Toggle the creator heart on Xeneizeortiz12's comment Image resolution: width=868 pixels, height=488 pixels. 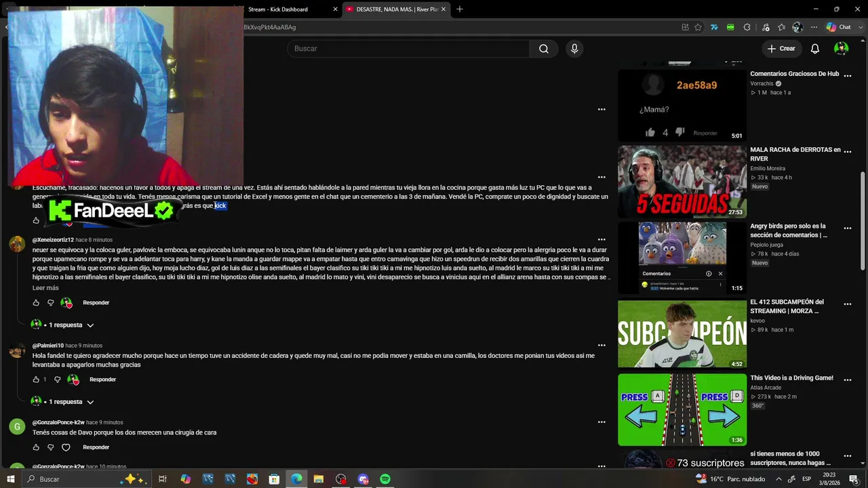(x=66, y=303)
